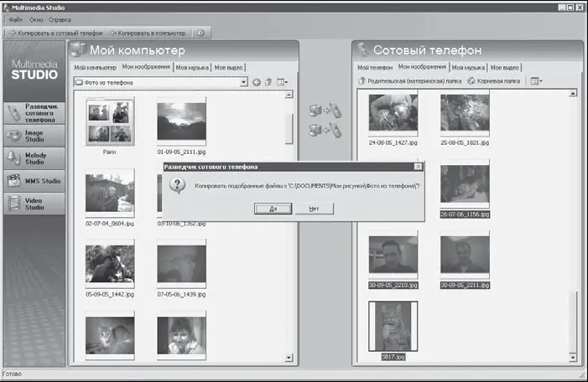Select thumbnail 07-05-06_1439.jpg
This screenshot has width=588, height=382.
(181, 264)
